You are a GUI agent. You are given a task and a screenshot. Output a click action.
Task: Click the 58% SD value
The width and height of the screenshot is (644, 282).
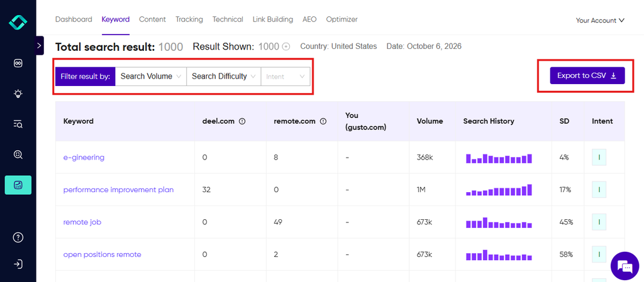566,254
